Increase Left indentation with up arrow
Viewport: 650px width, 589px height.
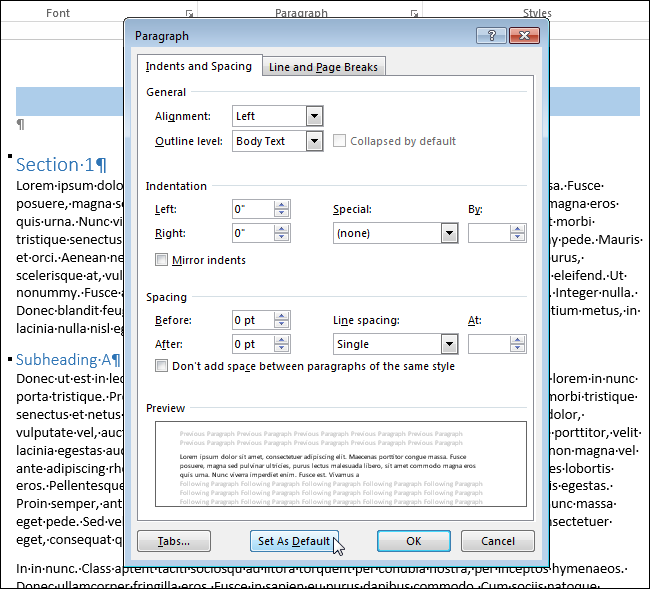click(282, 205)
